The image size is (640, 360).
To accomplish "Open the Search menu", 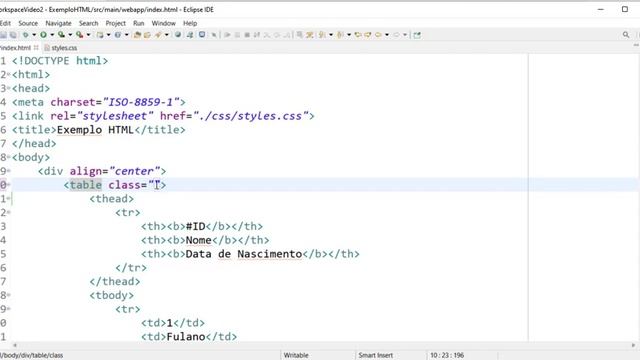I will 89,23.
